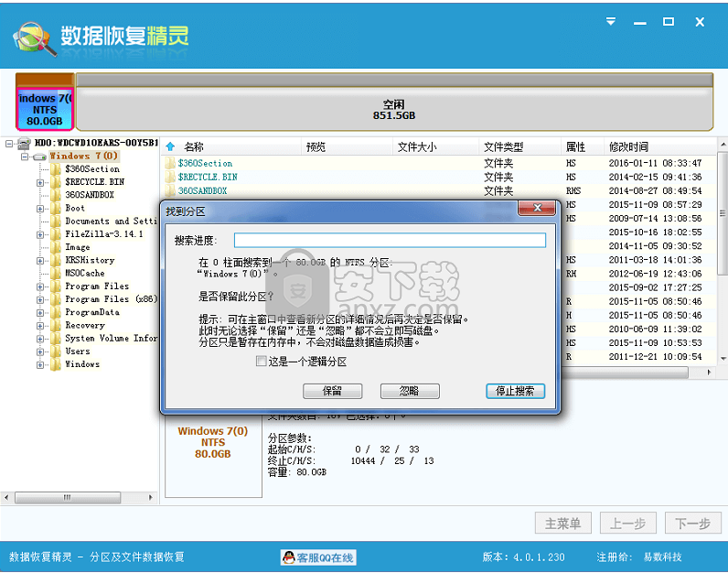Click the 搜索进度 progress bar

390,240
